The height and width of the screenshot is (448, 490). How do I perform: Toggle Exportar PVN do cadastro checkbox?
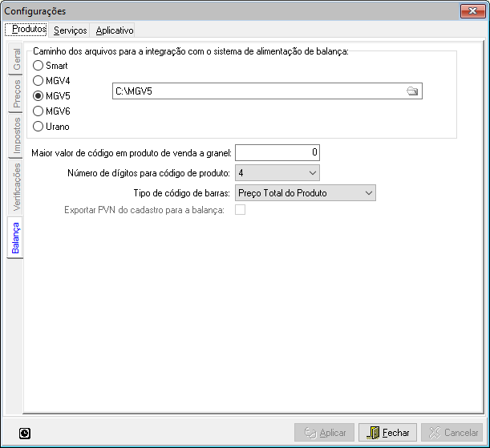[239, 211]
